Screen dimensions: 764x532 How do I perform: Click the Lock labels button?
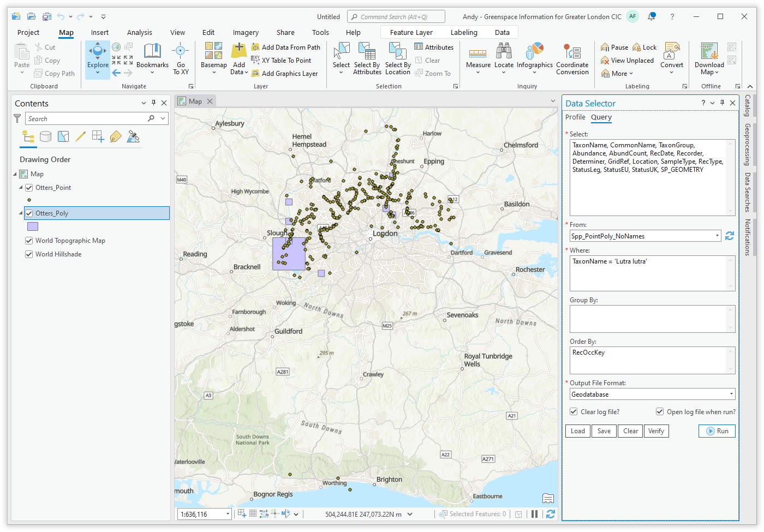(644, 47)
